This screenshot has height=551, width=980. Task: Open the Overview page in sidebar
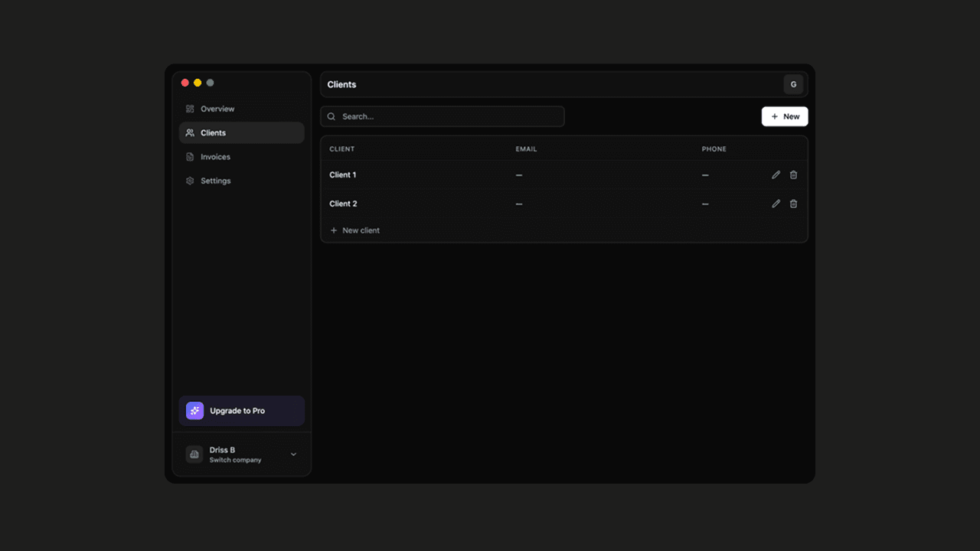pyautogui.click(x=217, y=109)
